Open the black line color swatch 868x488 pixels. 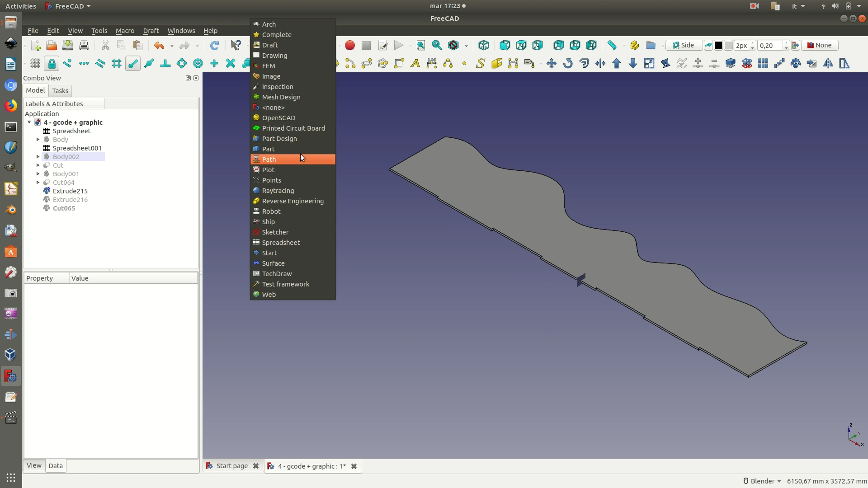(x=718, y=45)
